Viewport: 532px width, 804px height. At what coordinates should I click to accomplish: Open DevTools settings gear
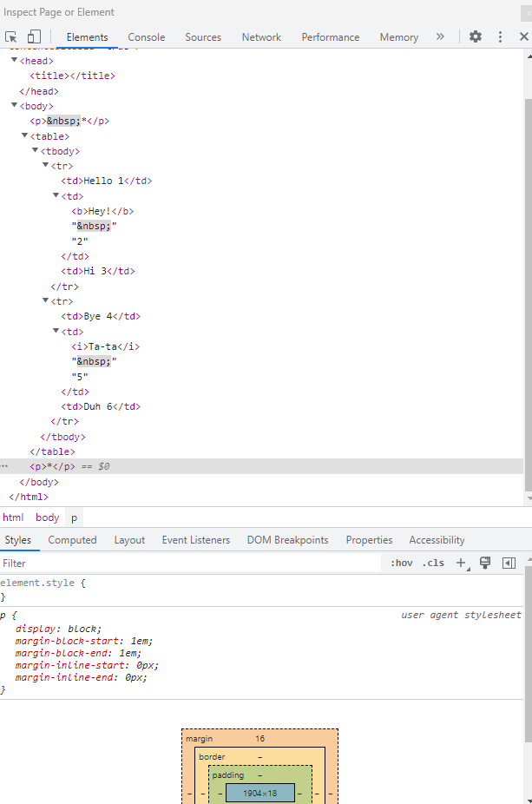[476, 37]
